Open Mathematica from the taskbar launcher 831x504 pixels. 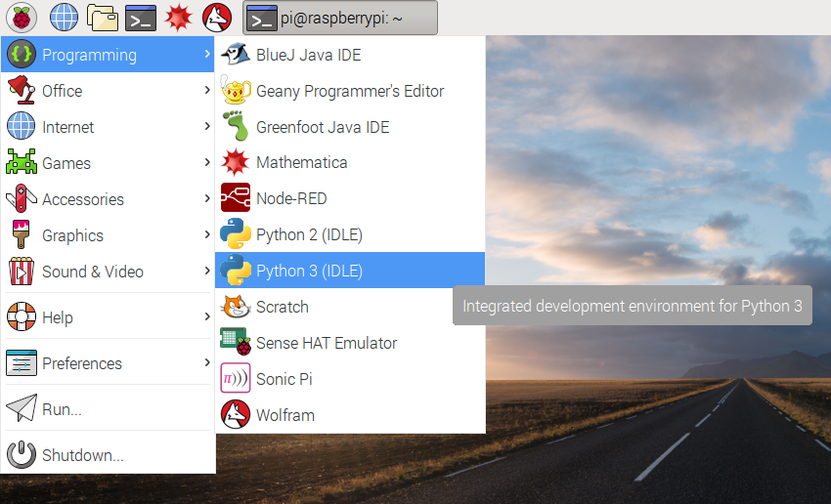[179, 18]
